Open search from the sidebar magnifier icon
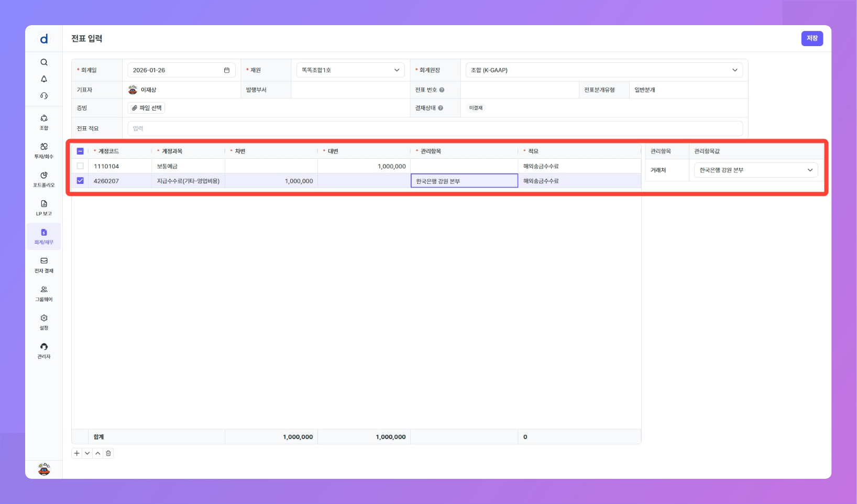 (x=44, y=62)
